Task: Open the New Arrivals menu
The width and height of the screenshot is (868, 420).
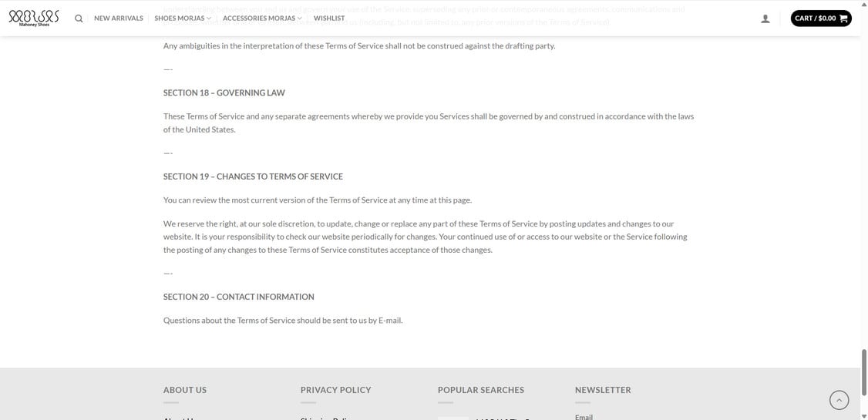Action: click(119, 18)
